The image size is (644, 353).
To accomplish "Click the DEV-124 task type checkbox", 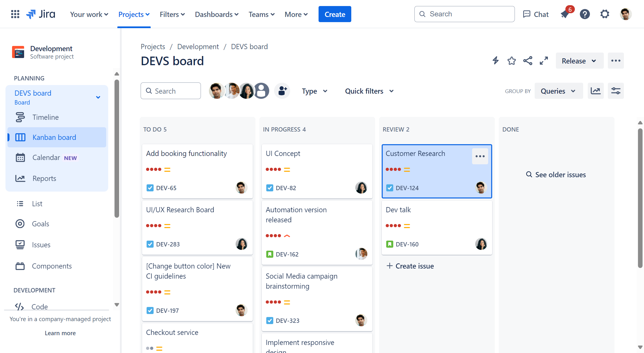I will click(389, 188).
